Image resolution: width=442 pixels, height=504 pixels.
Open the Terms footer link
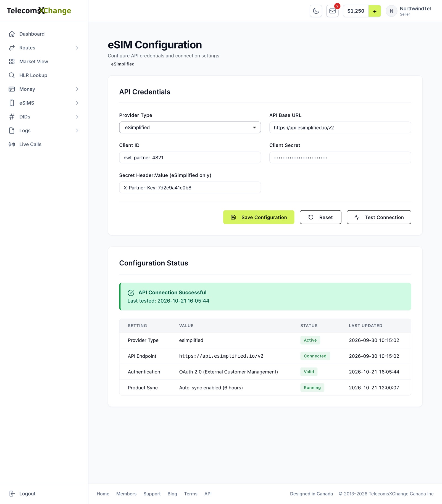point(191,494)
